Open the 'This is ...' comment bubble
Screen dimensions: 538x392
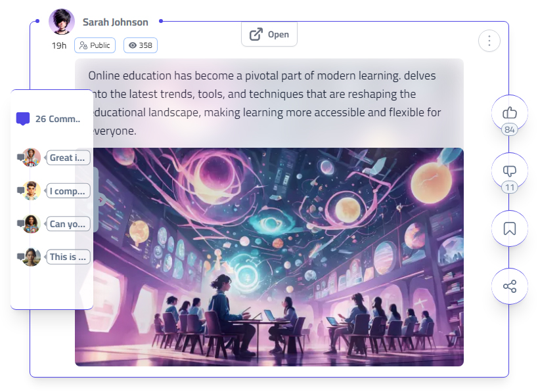point(68,257)
